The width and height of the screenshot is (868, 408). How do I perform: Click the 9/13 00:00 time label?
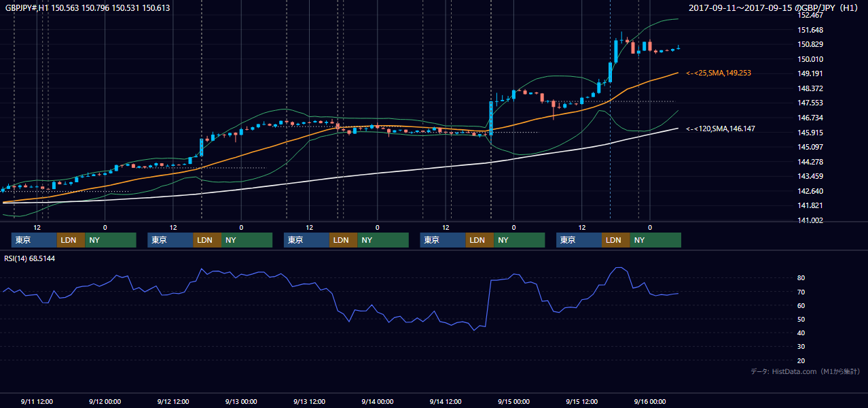241,402
